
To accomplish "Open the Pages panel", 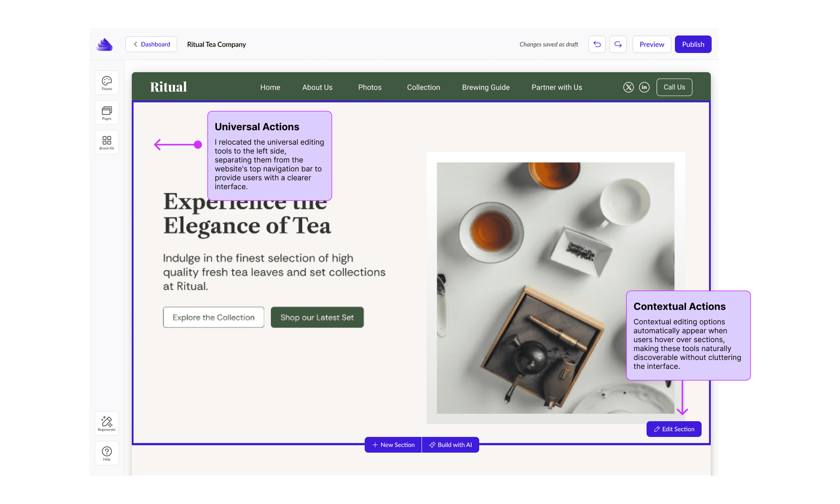I will [107, 112].
